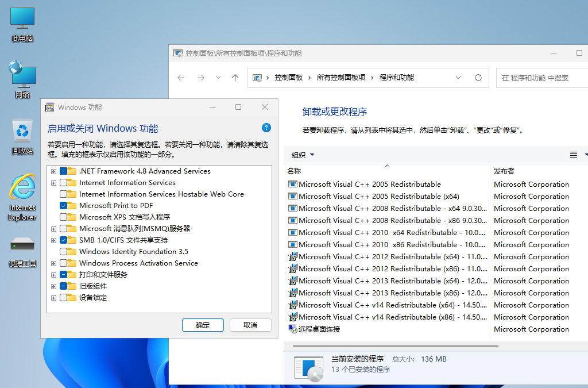
Task: Click 取消 in Windows 功能 dialog
Action: tap(250, 325)
